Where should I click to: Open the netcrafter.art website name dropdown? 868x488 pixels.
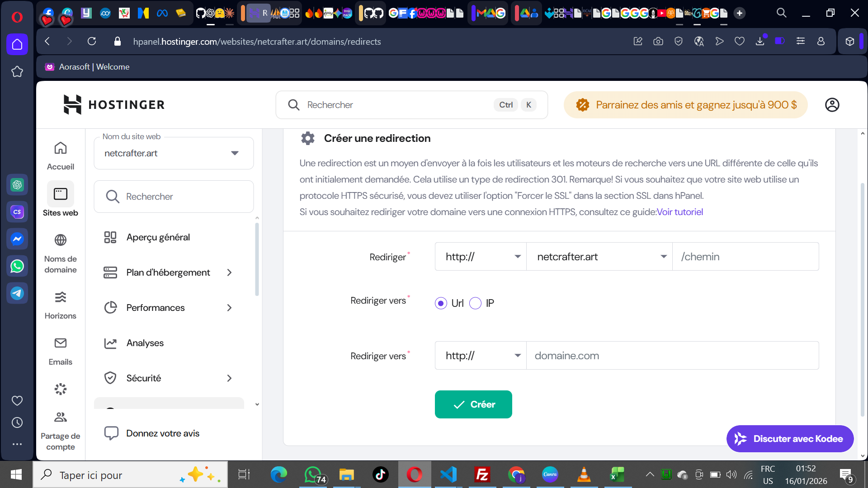[x=174, y=153]
